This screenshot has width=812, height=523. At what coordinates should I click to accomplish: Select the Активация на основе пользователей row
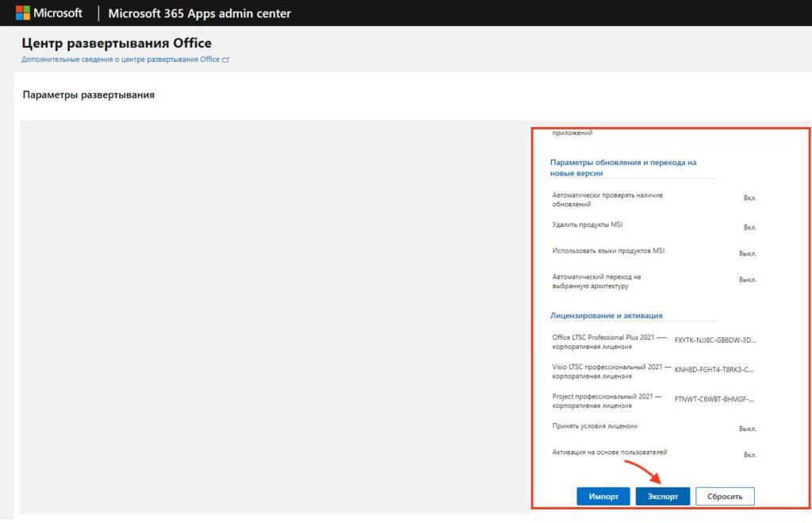pos(653,453)
